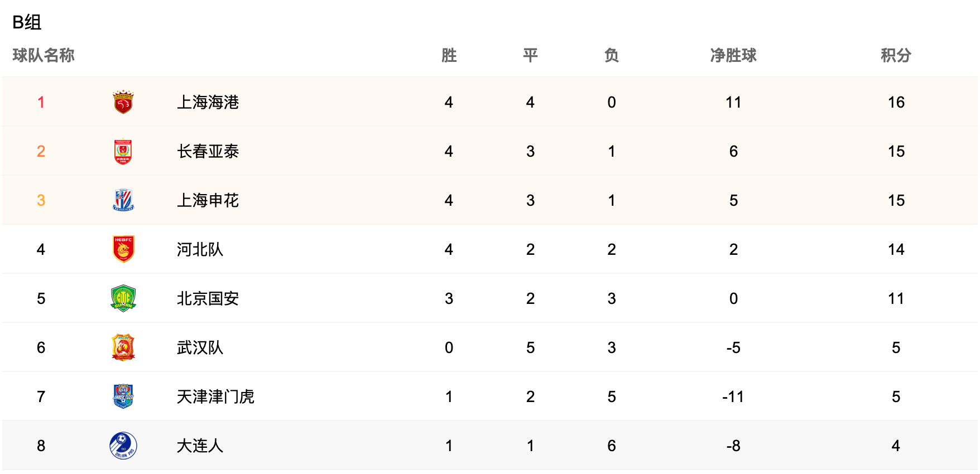The width and height of the screenshot is (980, 474).
Task: Select the 上海申花 club badge
Action: click(x=123, y=200)
